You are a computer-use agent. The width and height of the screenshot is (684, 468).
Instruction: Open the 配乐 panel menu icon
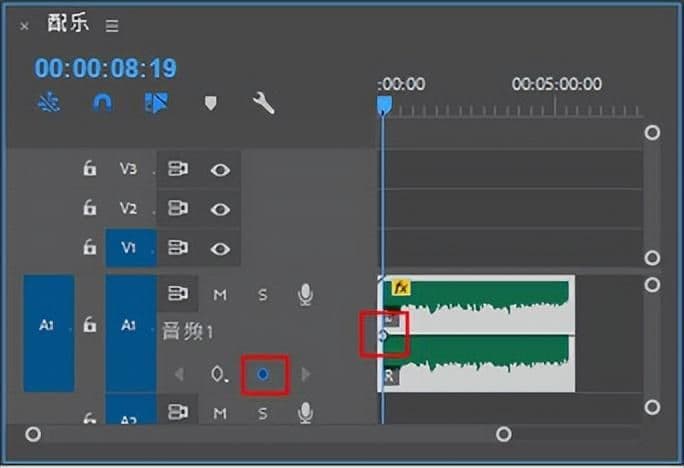pos(112,25)
